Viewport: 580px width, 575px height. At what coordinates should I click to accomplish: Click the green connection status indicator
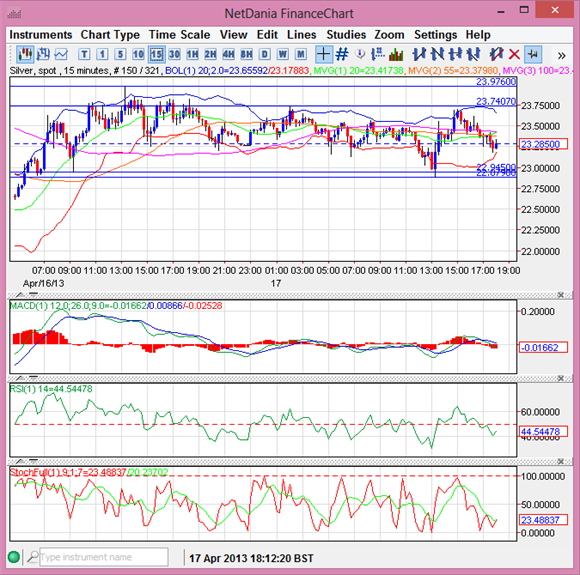pos(14,557)
